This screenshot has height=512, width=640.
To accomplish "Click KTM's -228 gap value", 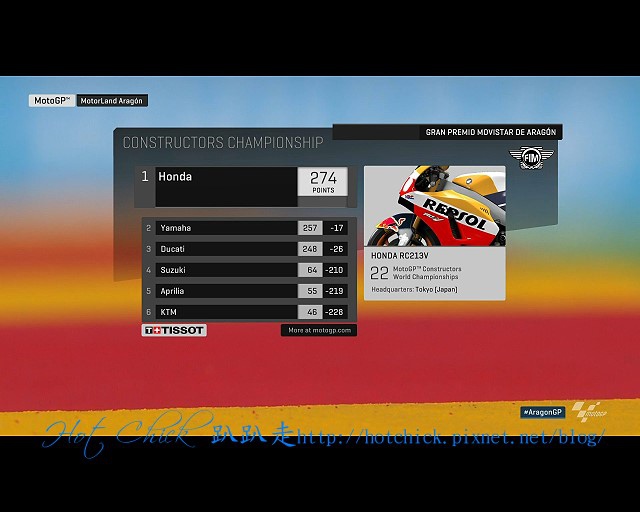I will (336, 312).
